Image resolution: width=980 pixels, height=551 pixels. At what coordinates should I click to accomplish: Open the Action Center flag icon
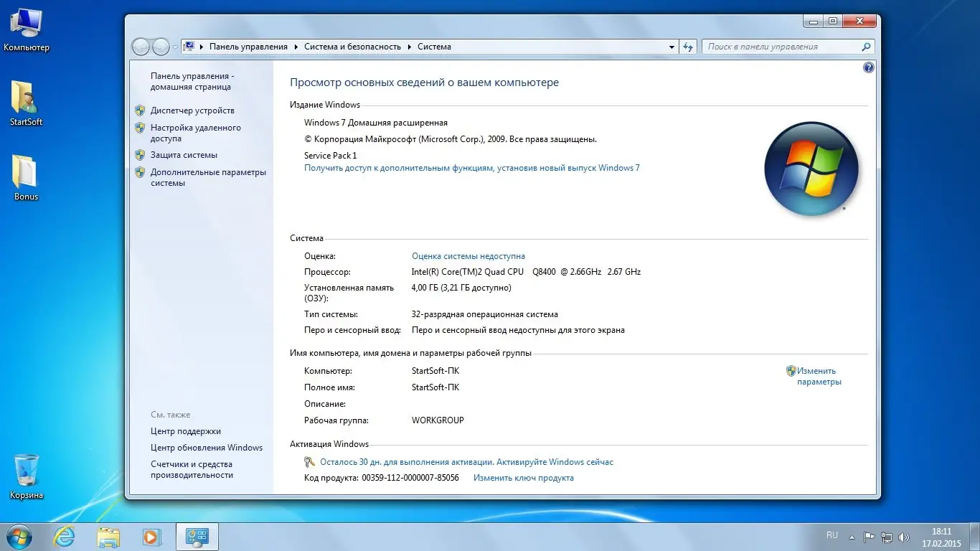[868, 536]
